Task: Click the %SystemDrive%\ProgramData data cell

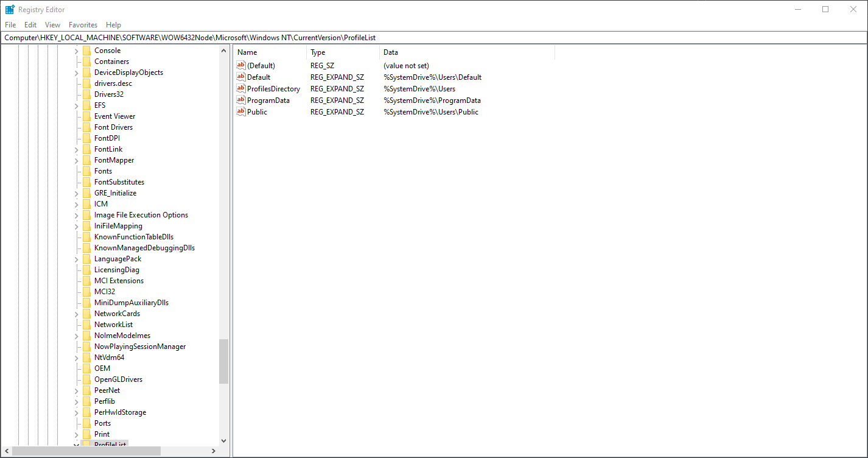Action: 432,100
